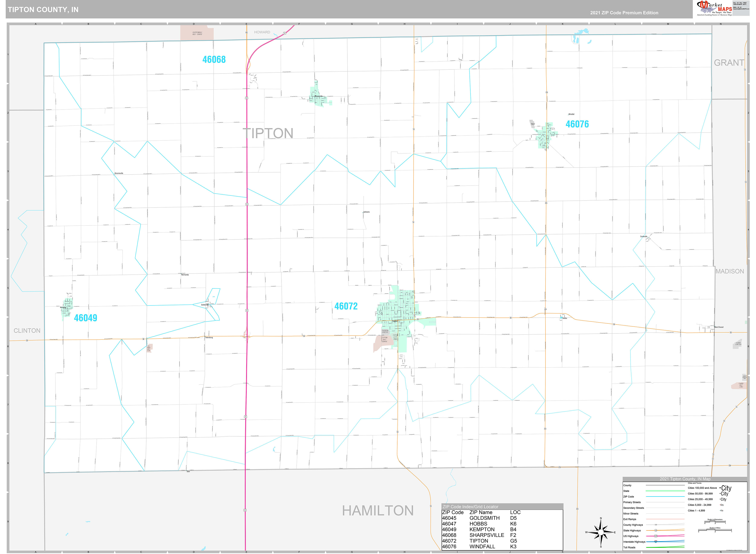Select the GOLDSMITH entry in the ZIP index
The width and height of the screenshot is (756, 554).
485,518
